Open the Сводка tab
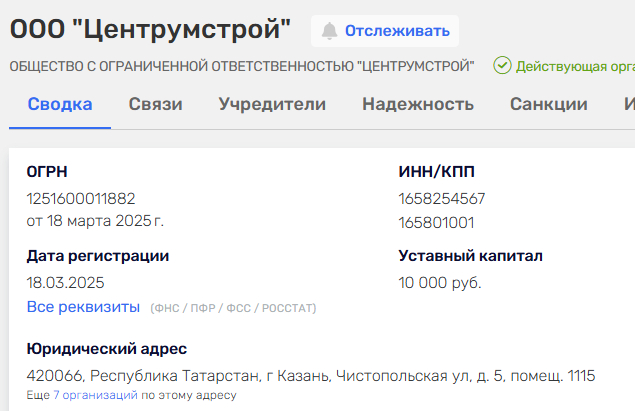The width and height of the screenshot is (635, 411). (x=60, y=104)
